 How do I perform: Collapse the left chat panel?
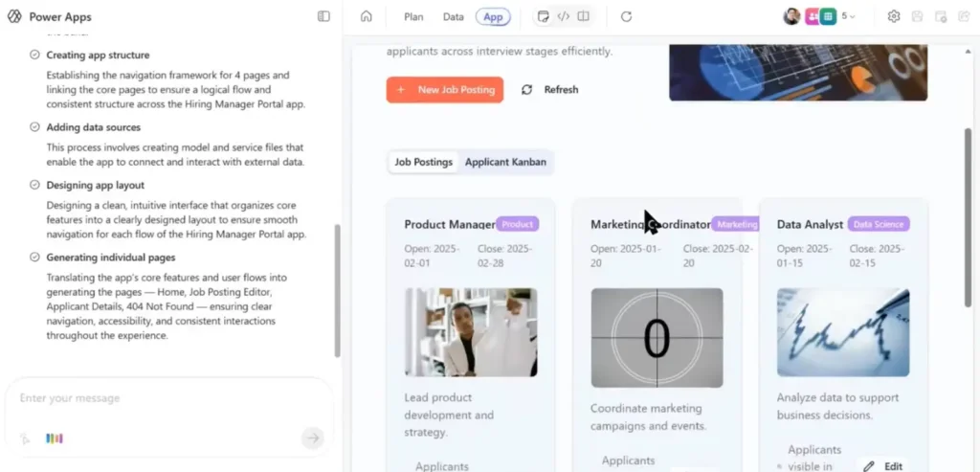pyautogui.click(x=323, y=16)
